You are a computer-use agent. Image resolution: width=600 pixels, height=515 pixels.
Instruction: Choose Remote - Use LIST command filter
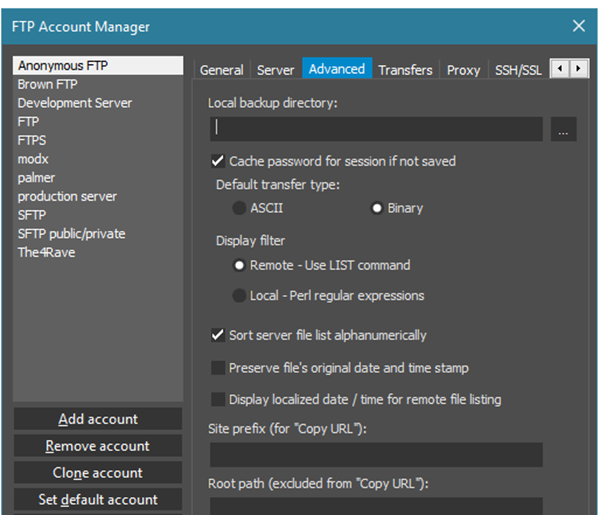(x=239, y=265)
